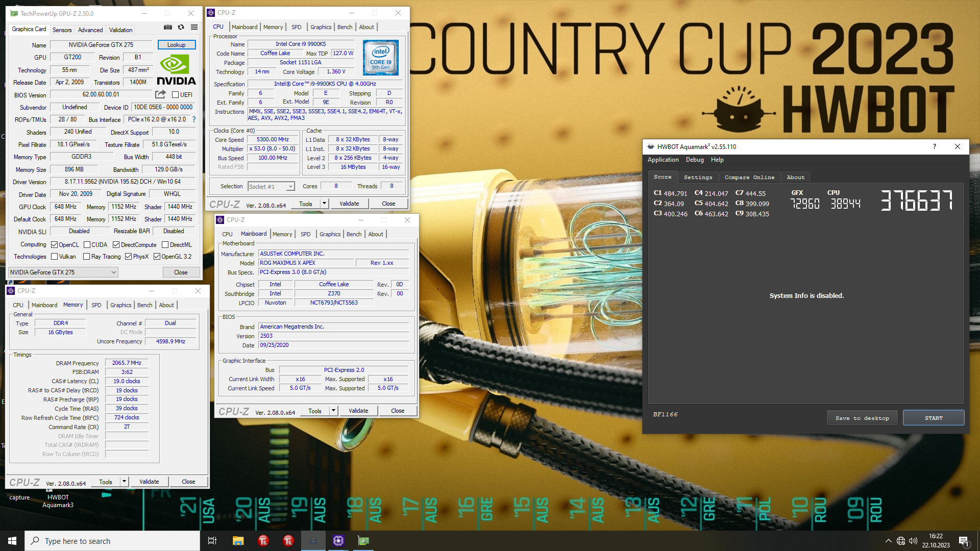Click the Aquamark taskbar icon
This screenshot has width=980, height=551.
point(313,541)
